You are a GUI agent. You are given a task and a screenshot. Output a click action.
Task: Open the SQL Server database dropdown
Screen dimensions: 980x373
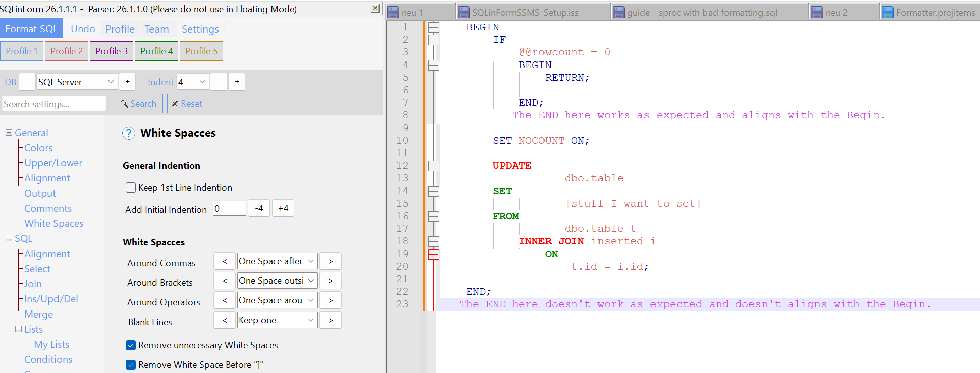click(x=77, y=82)
